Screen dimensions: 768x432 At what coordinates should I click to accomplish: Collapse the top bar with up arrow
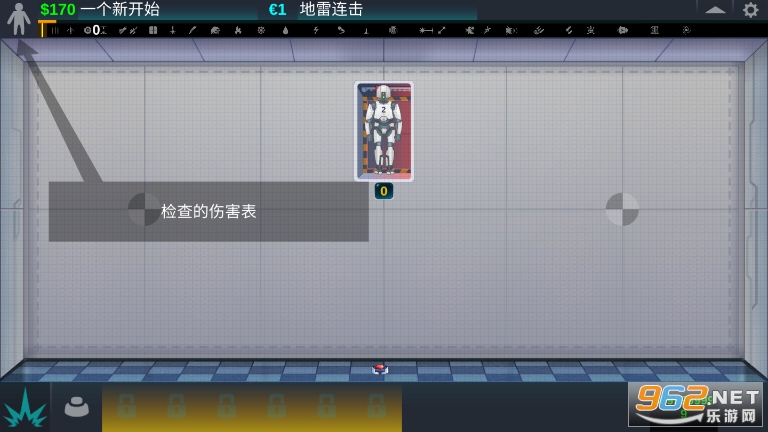715,10
